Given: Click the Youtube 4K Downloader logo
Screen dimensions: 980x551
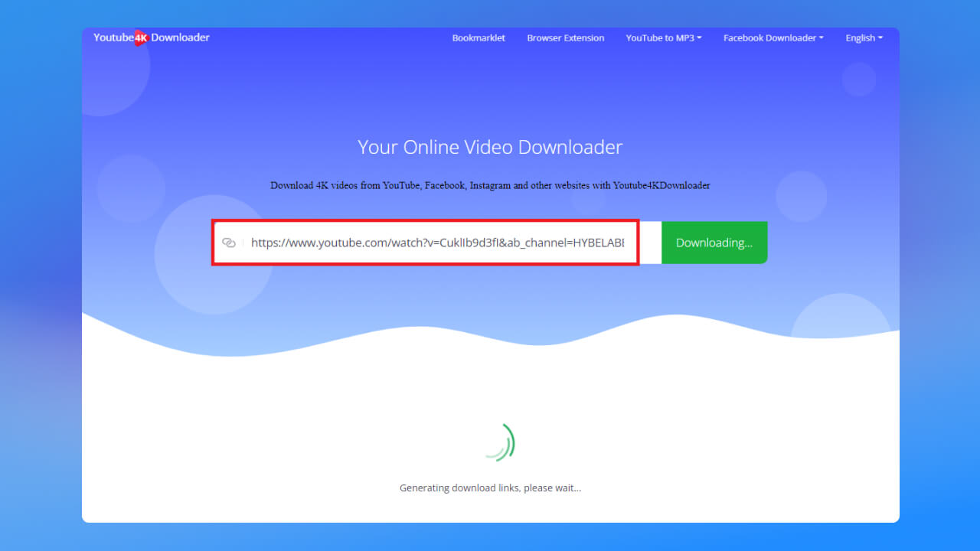Looking at the screenshot, I should (151, 37).
